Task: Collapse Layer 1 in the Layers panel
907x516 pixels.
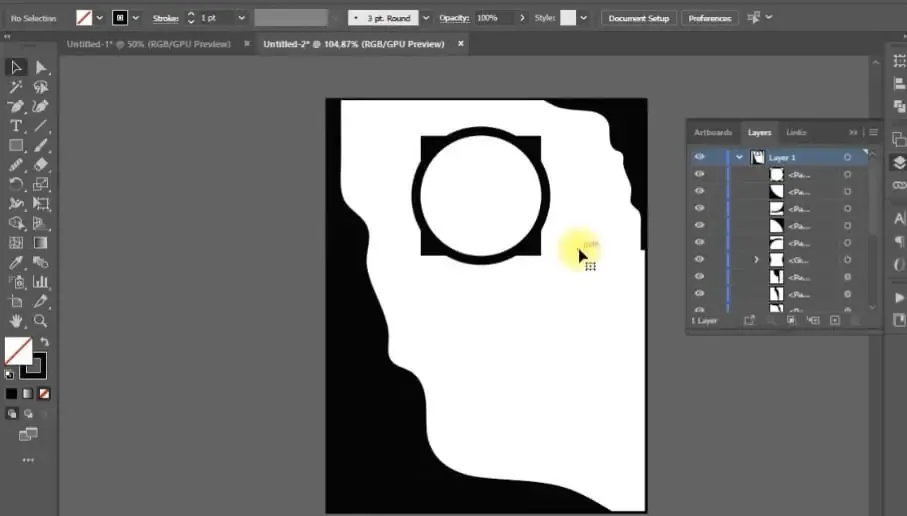Action: (x=739, y=157)
